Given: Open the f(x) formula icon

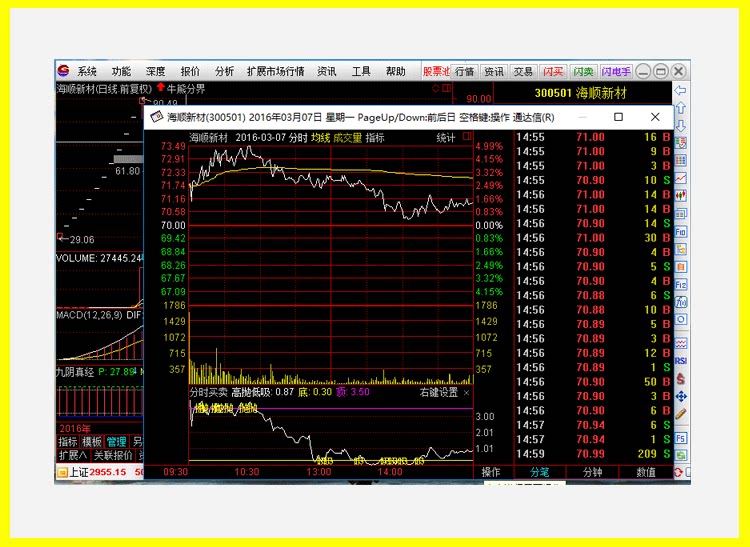Looking at the screenshot, I should 681,302.
